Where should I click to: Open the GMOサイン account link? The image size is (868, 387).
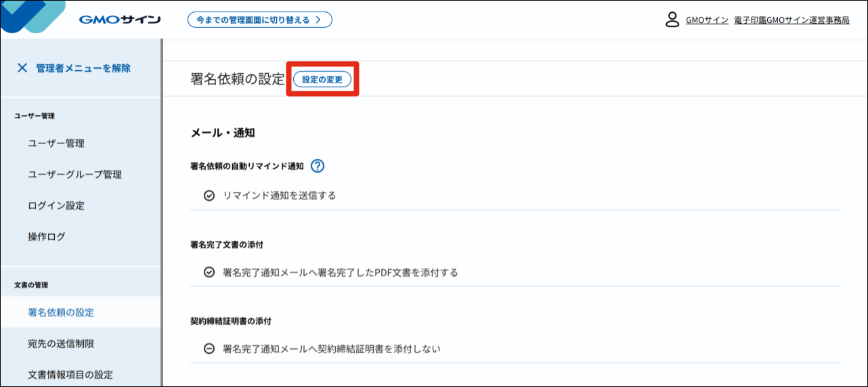coord(707,20)
